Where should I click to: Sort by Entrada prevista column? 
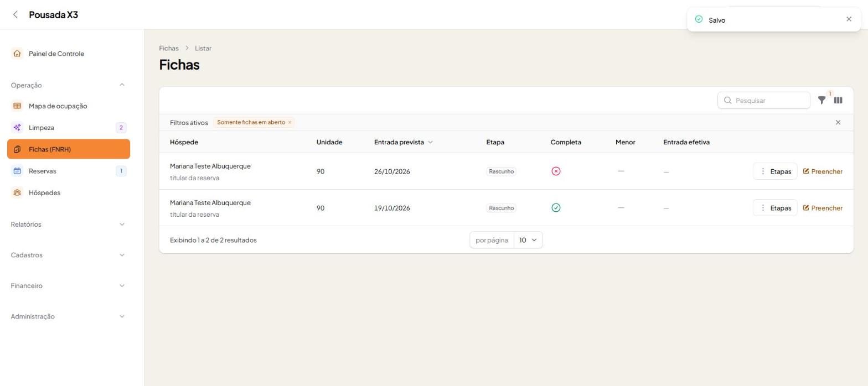pyautogui.click(x=403, y=142)
